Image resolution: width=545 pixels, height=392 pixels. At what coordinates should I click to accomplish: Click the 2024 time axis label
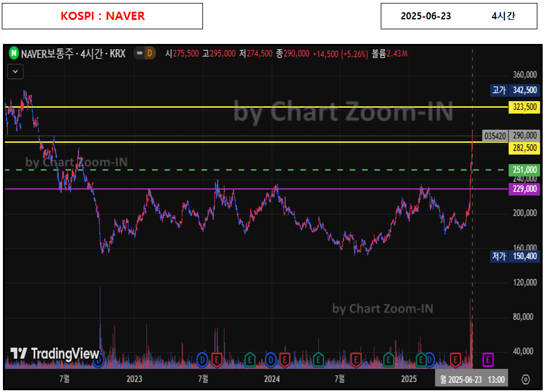272,379
